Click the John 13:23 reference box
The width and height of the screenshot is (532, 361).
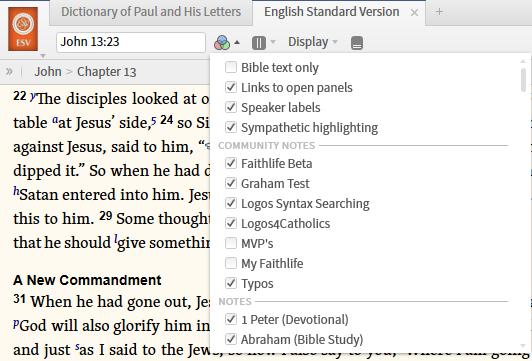pyautogui.click(x=131, y=42)
